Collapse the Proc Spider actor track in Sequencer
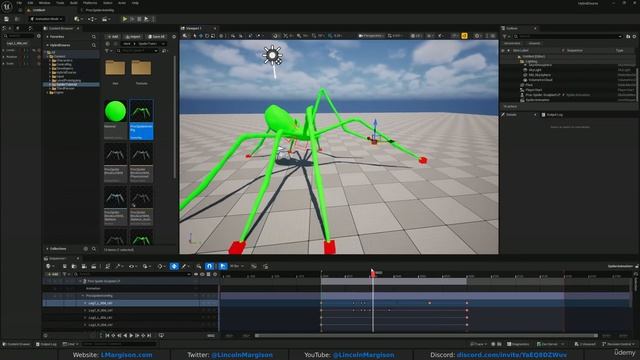640x360 pixels. click(x=81, y=281)
